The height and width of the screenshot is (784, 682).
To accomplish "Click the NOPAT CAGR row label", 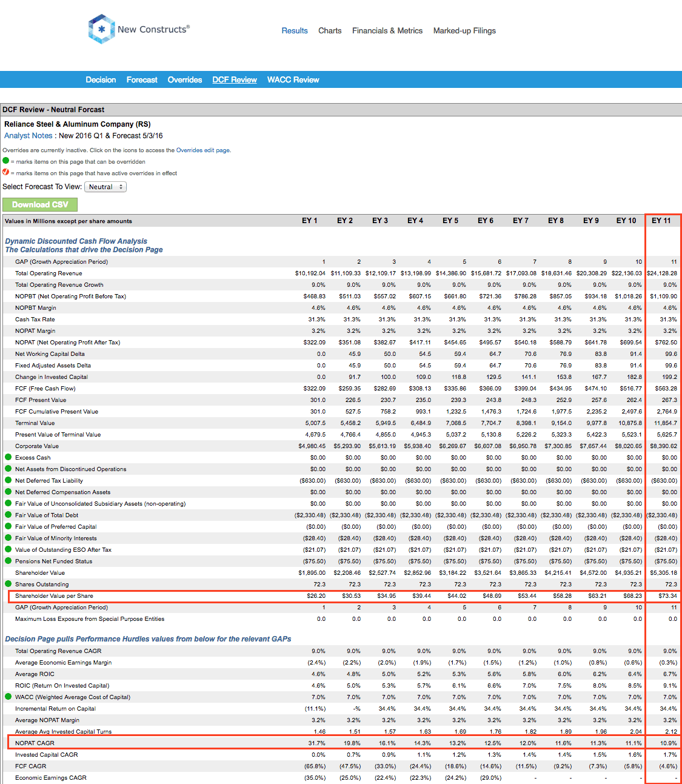I will pyautogui.click(x=35, y=743).
